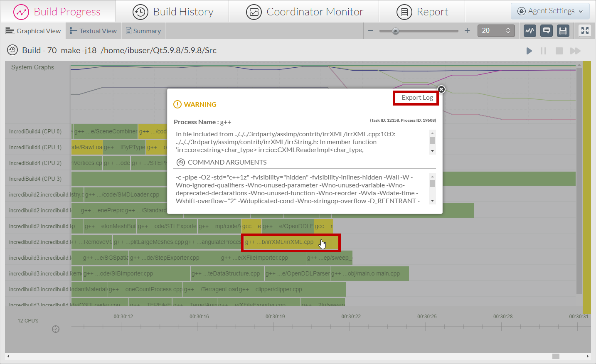Switch to the Build History tab
This screenshot has width=596, height=364.
[172, 12]
